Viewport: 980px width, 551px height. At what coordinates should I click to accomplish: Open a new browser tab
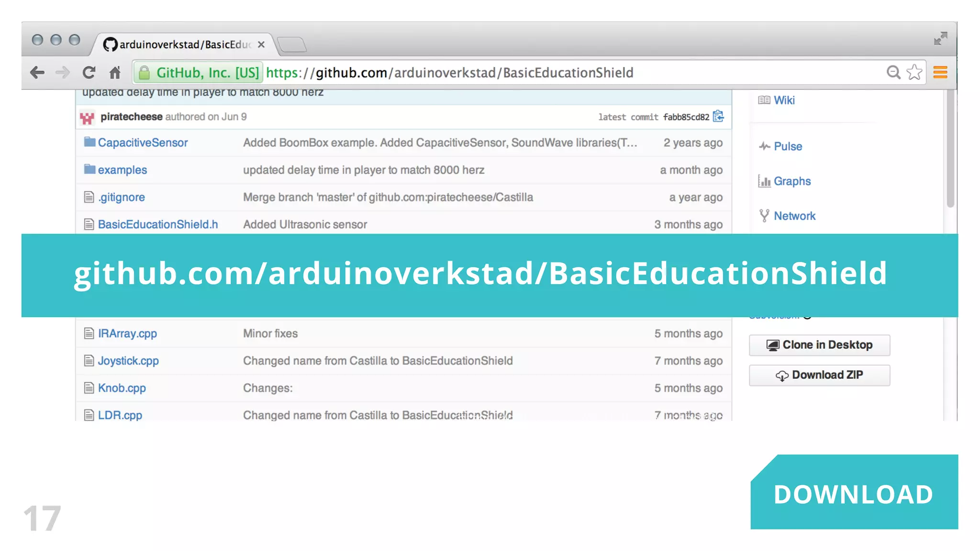click(291, 44)
